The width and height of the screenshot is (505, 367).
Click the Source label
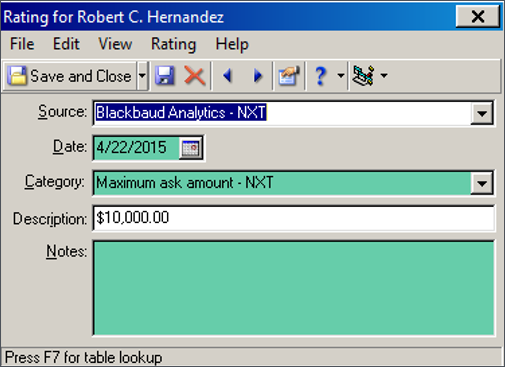(x=62, y=112)
